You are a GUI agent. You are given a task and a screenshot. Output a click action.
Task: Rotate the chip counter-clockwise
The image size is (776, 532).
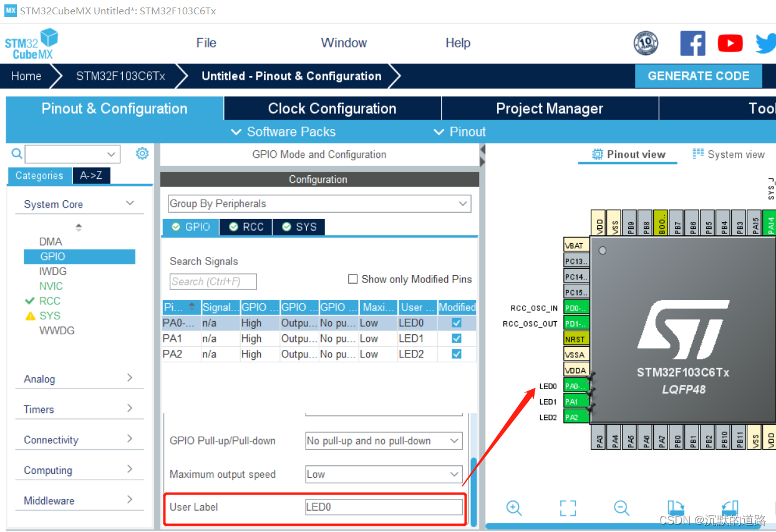click(730, 508)
